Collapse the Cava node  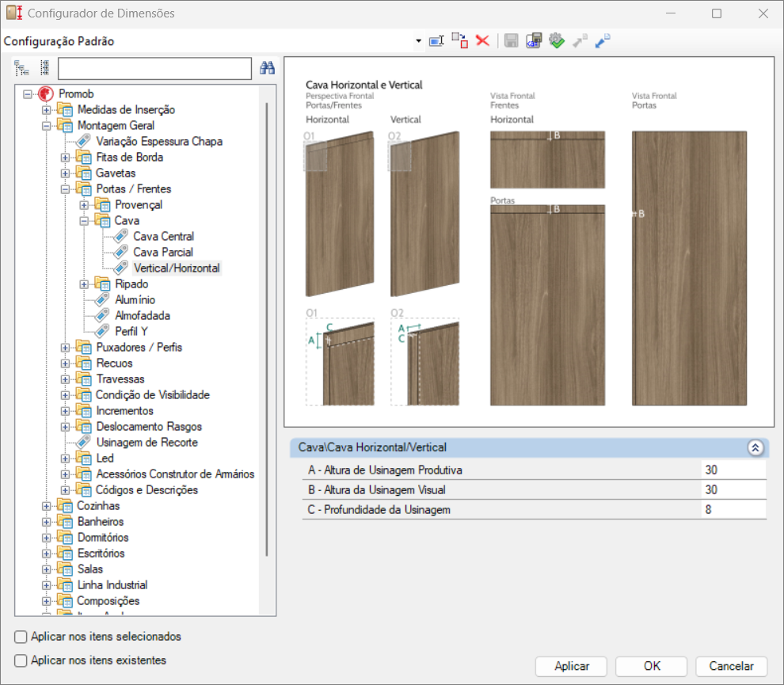tap(84, 220)
